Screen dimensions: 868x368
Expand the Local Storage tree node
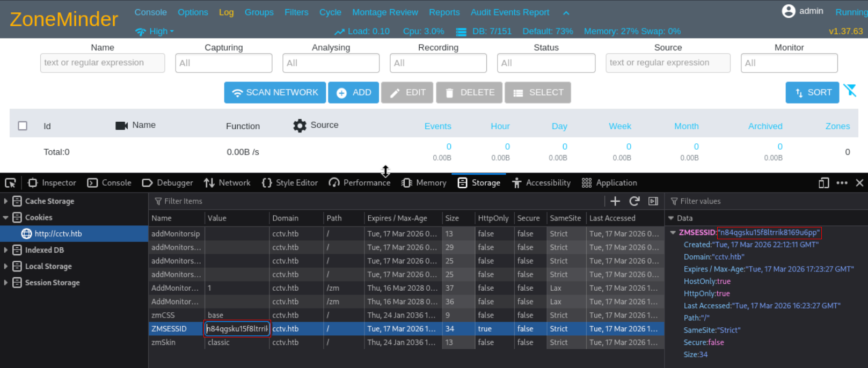(x=6, y=266)
